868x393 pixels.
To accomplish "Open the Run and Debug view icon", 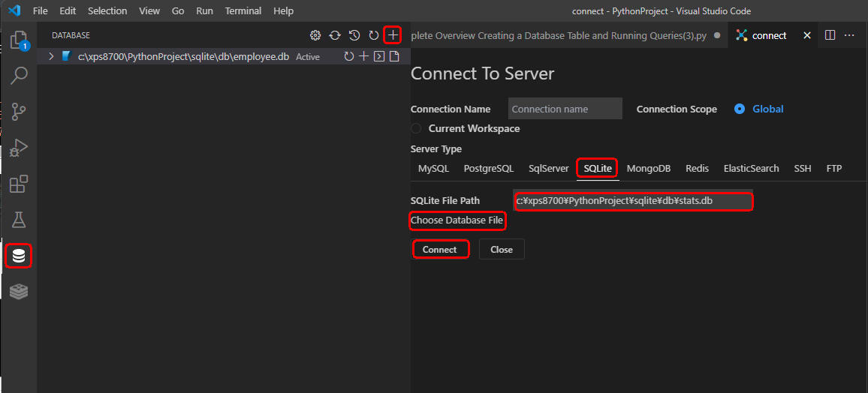I will tap(19, 148).
